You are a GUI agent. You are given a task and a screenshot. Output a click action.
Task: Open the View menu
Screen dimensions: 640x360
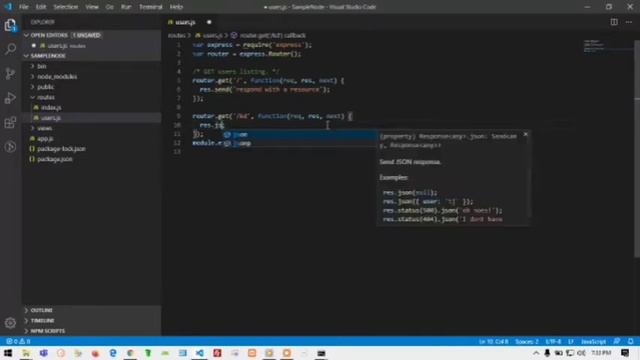pyautogui.click(x=92, y=7)
